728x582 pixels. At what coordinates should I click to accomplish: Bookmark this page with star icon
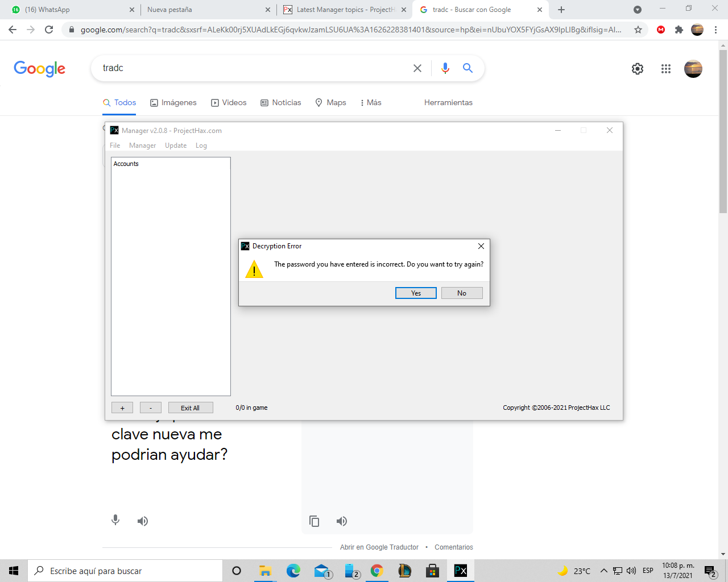tap(638, 30)
